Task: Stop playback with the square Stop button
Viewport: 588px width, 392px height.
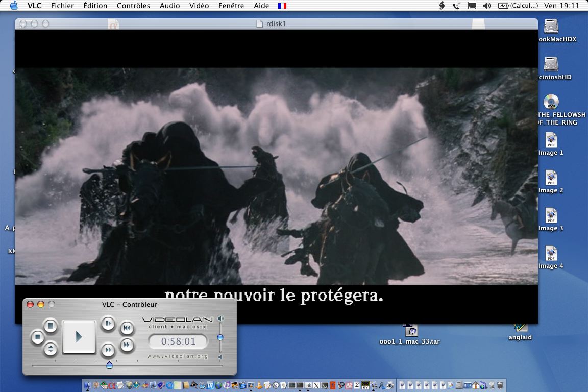Action: tap(37, 337)
